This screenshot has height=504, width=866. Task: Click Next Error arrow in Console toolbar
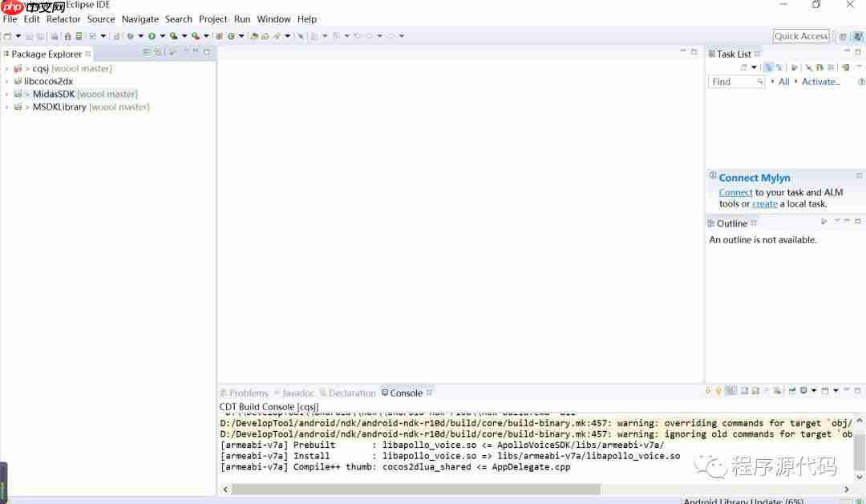pyautogui.click(x=708, y=391)
